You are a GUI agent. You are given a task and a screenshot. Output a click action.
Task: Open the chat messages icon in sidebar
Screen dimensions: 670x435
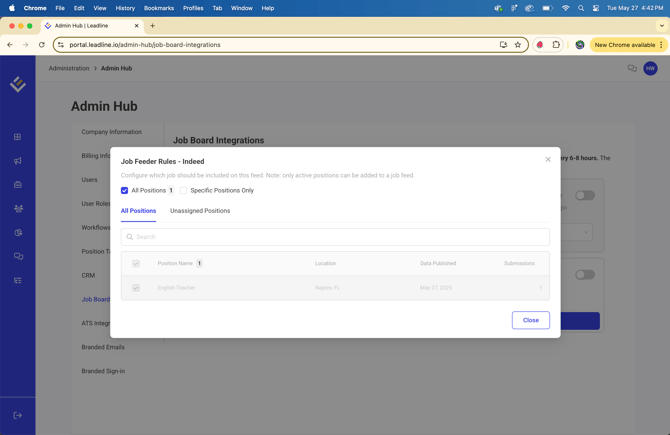18,256
